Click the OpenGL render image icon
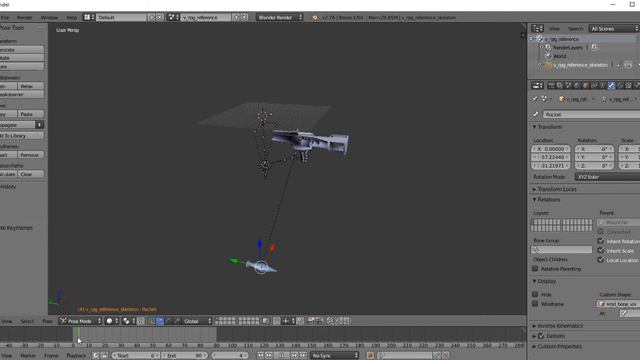This screenshot has width=640, height=360. pos(310,321)
